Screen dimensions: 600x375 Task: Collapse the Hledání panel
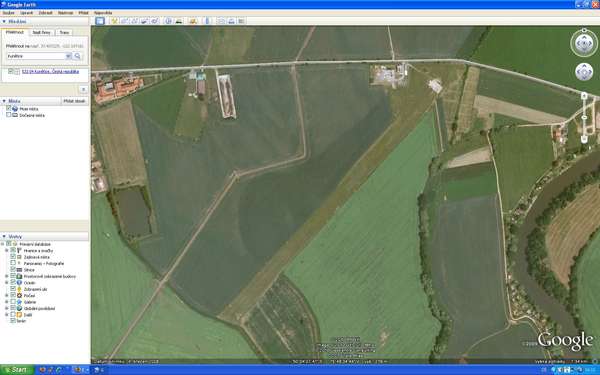point(4,22)
